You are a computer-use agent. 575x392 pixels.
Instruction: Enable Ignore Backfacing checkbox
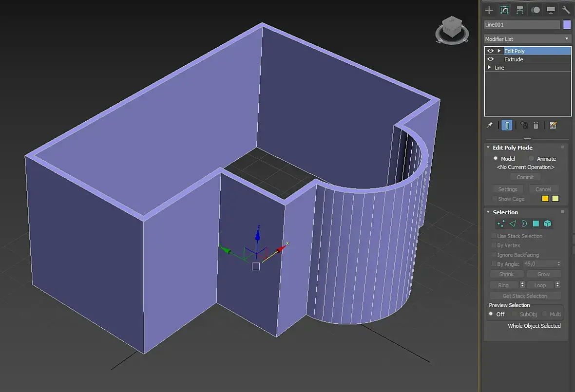click(x=494, y=255)
